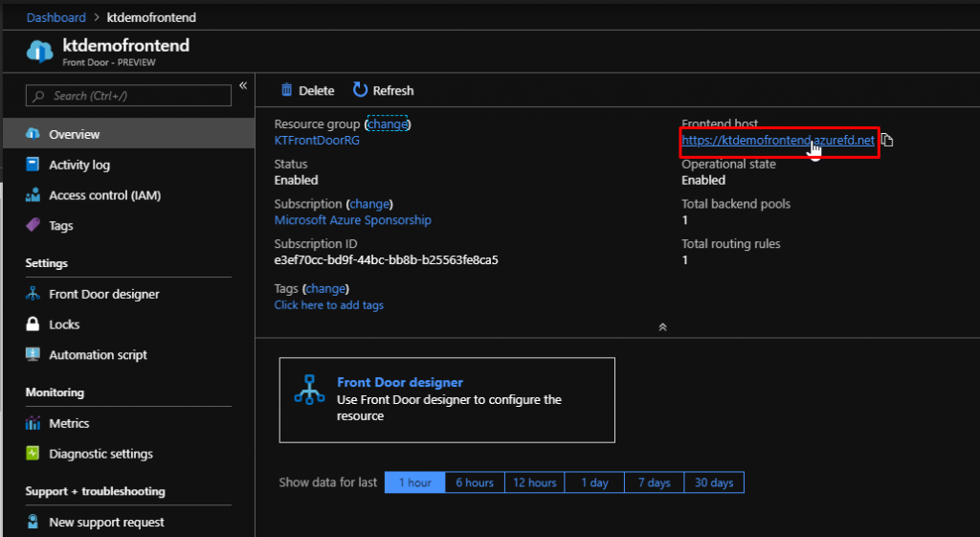The height and width of the screenshot is (537, 980).
Task: Copy the frontend host URL to clipboard
Action: coord(887,140)
